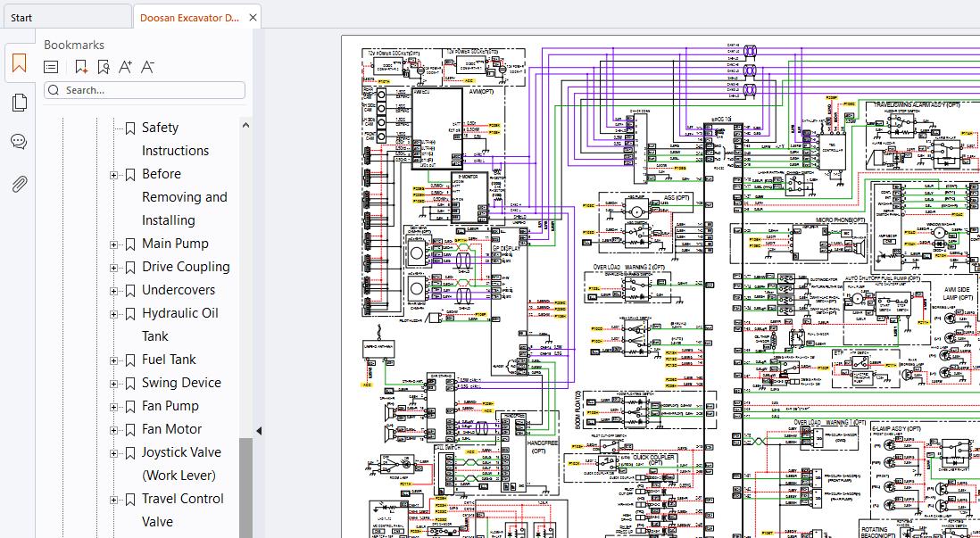Close the Doosan Excavator document tab
The height and width of the screenshot is (538, 980).
pyautogui.click(x=253, y=18)
